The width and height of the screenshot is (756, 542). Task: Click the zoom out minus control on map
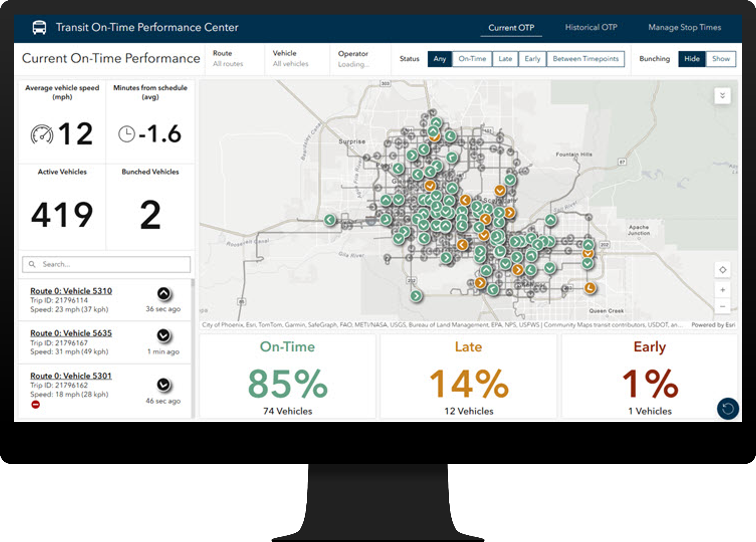723,307
